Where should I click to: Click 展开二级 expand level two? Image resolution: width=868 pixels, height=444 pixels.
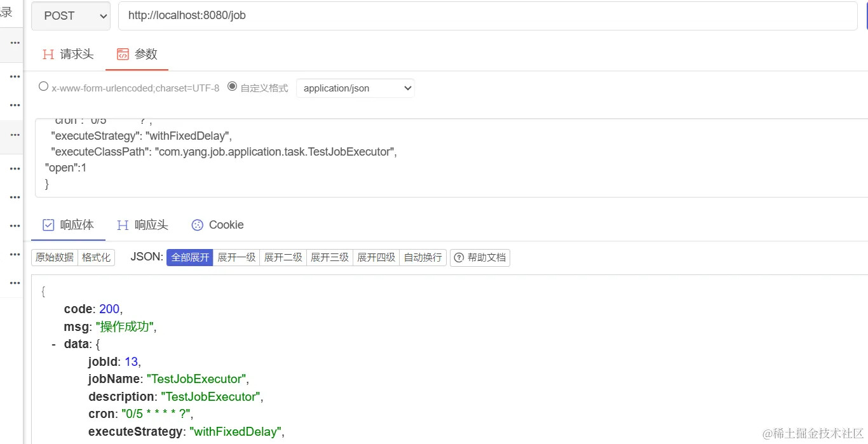(283, 257)
